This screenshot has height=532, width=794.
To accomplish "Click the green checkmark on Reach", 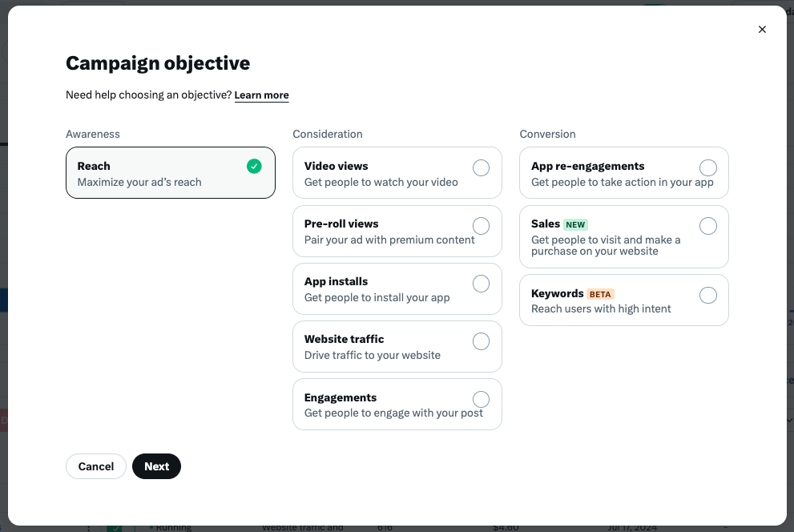I will (254, 166).
